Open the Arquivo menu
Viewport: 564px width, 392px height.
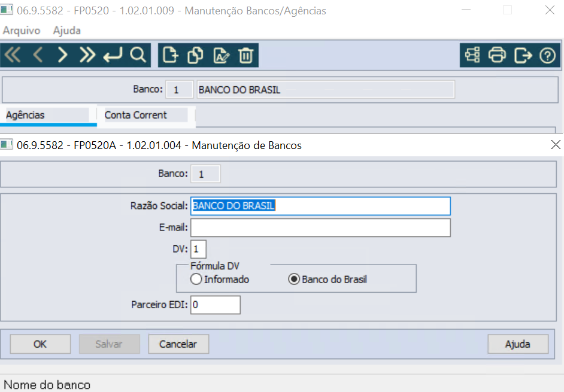click(x=22, y=31)
